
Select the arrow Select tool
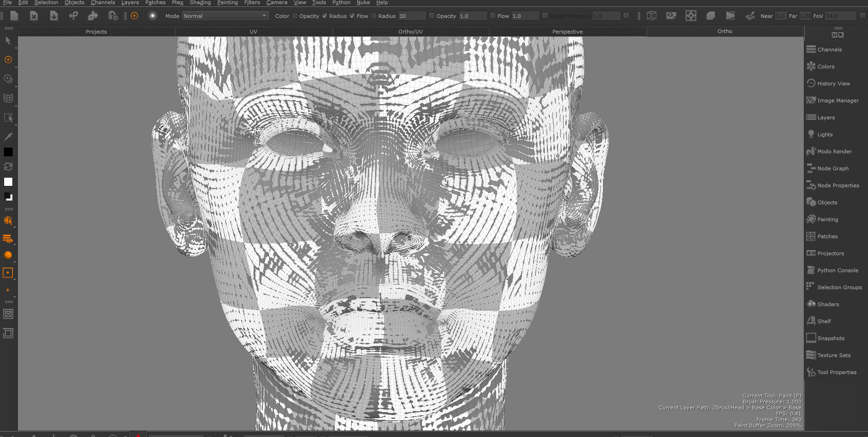[8, 41]
